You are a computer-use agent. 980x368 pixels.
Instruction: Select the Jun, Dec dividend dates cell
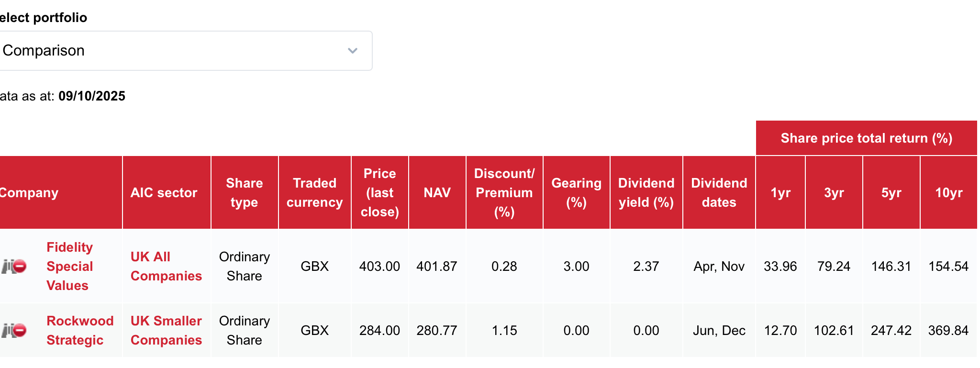point(719,330)
